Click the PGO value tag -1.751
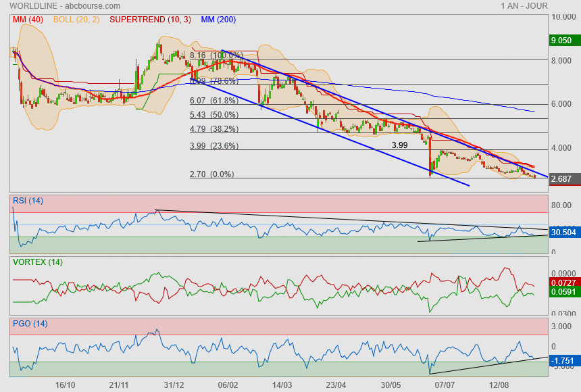581x392 pixels. click(563, 361)
